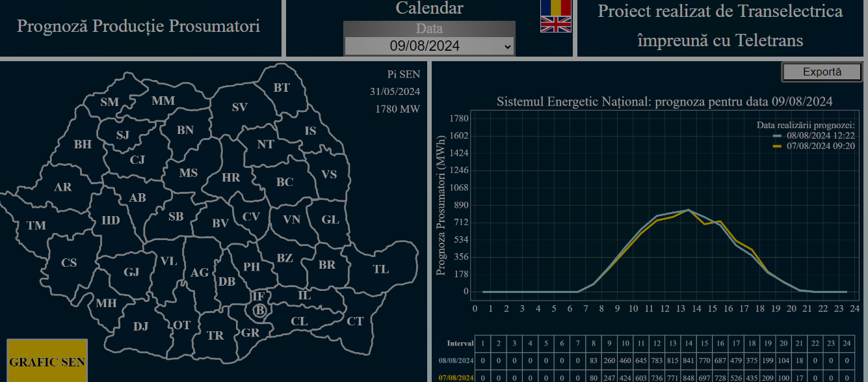The image size is (868, 382).
Task: Select Timiș county TM on map
Action: click(36, 225)
